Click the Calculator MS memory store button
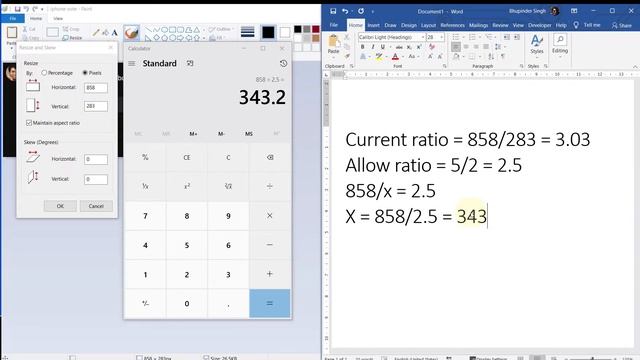Viewport: 640px width, 360px height. point(249,134)
